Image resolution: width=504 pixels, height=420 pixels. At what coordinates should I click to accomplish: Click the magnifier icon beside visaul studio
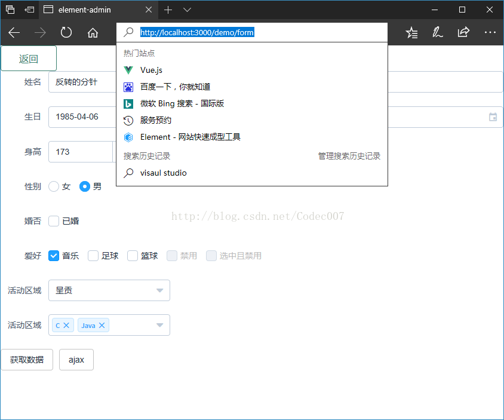(128, 173)
